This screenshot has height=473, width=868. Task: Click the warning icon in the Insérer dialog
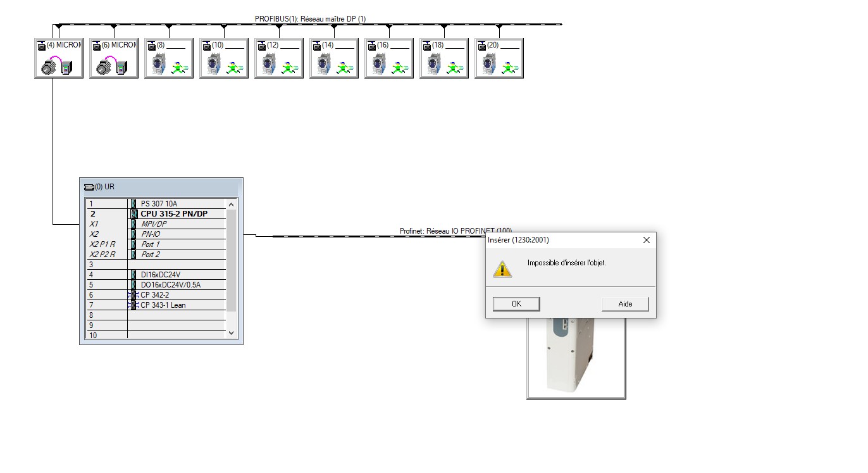502,268
